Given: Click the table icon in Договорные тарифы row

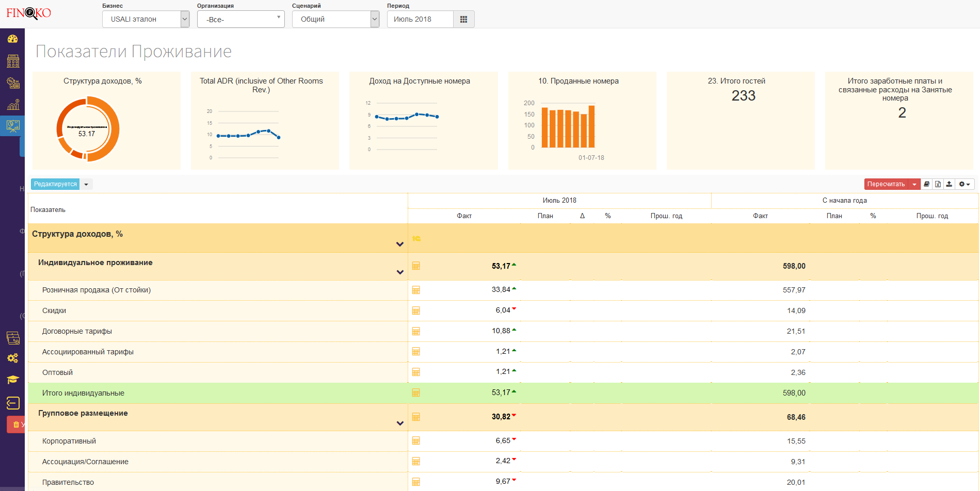Looking at the screenshot, I should tap(416, 331).
